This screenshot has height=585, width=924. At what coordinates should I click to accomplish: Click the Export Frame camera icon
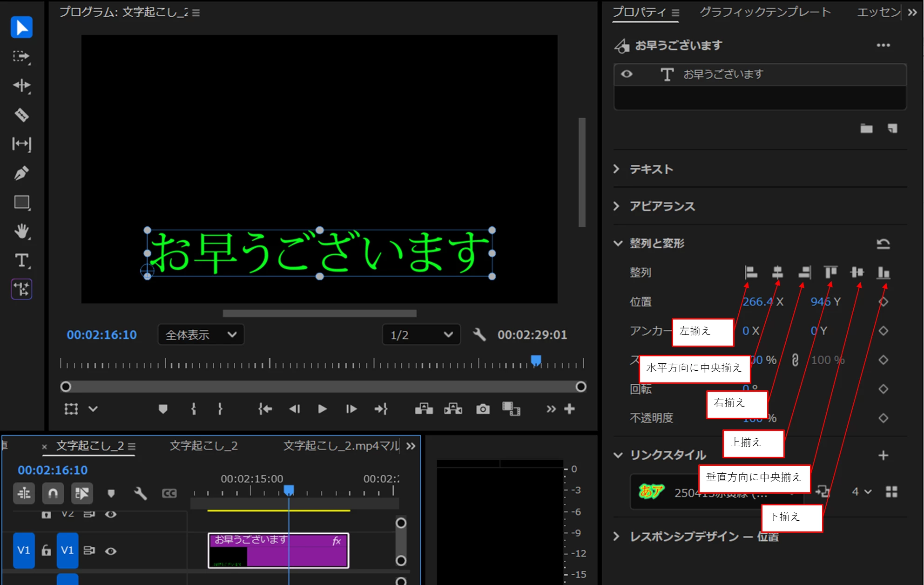[x=483, y=409]
